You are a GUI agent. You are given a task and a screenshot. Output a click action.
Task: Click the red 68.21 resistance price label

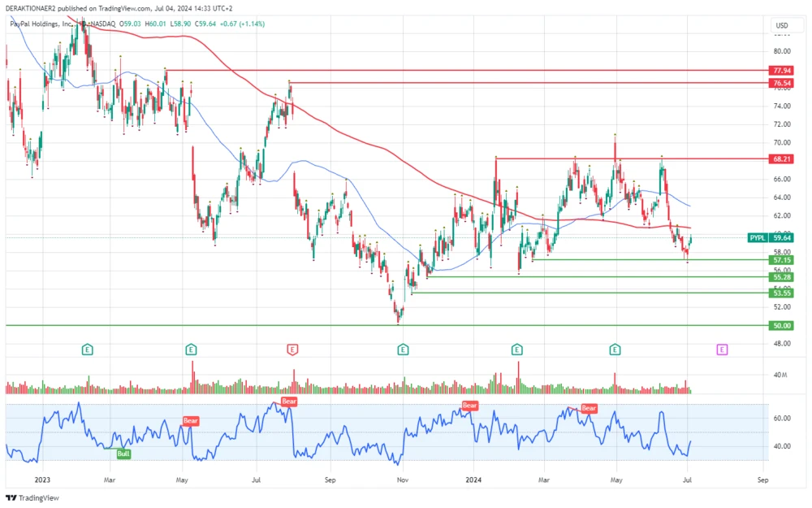pos(781,159)
